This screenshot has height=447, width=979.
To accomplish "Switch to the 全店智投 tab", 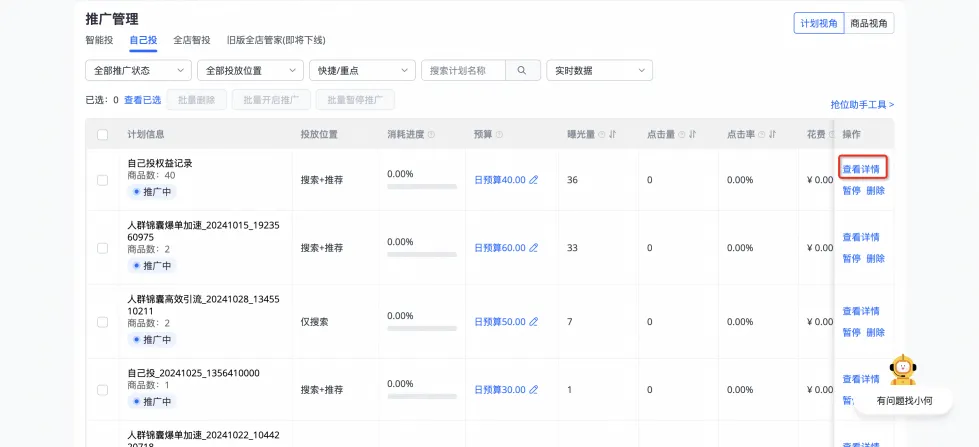I will pyautogui.click(x=192, y=40).
